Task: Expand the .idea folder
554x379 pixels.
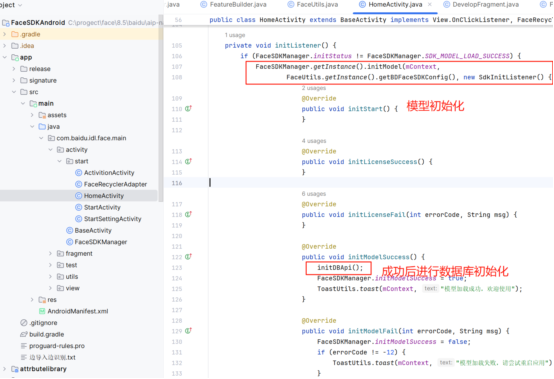Action: pos(5,46)
